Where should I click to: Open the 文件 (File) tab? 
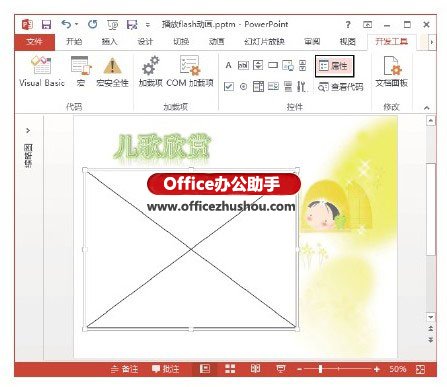[34, 42]
